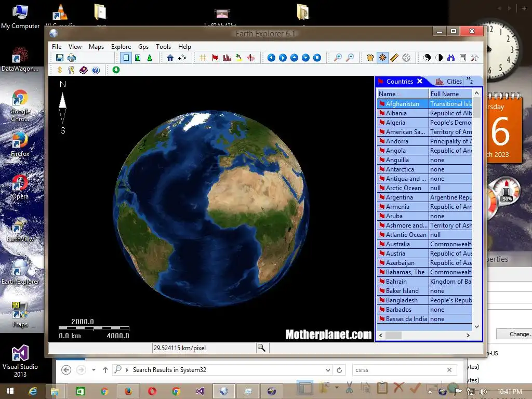The width and height of the screenshot is (532, 399).
Task: Select Afghanistan in the countries list
Action: (403, 104)
